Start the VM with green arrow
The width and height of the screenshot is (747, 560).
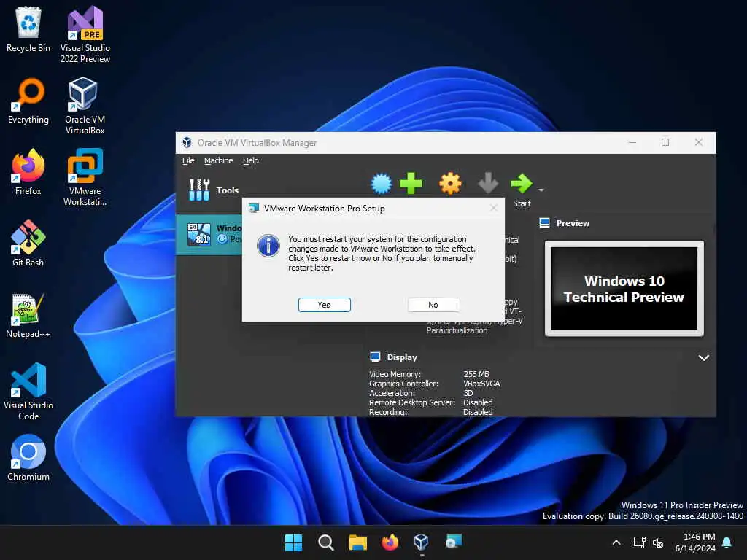point(522,183)
